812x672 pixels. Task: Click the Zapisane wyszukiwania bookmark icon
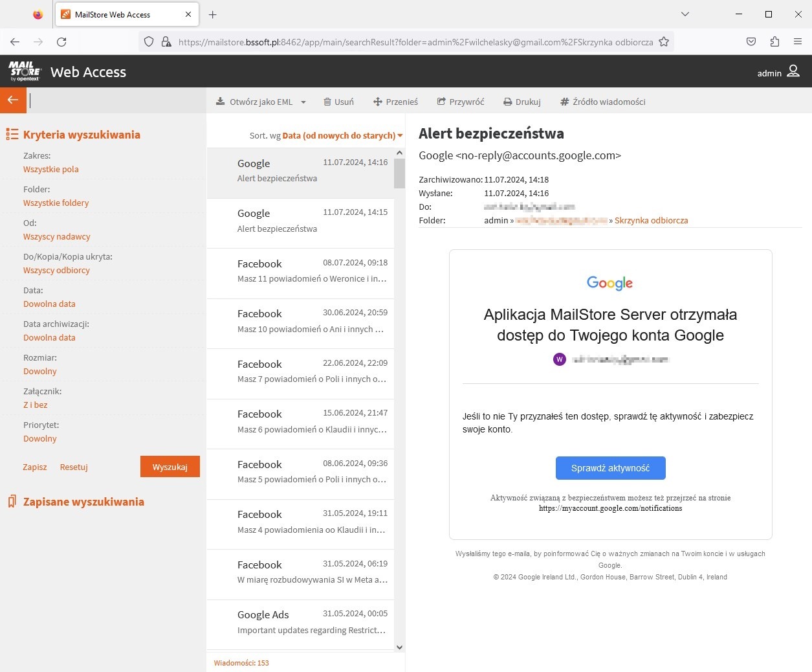click(x=12, y=502)
